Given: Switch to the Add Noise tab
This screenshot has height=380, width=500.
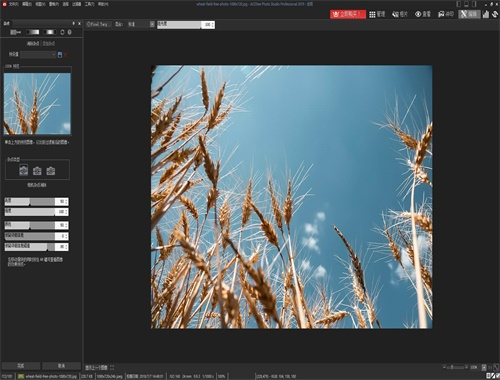Looking at the screenshot, I should tap(49, 43).
